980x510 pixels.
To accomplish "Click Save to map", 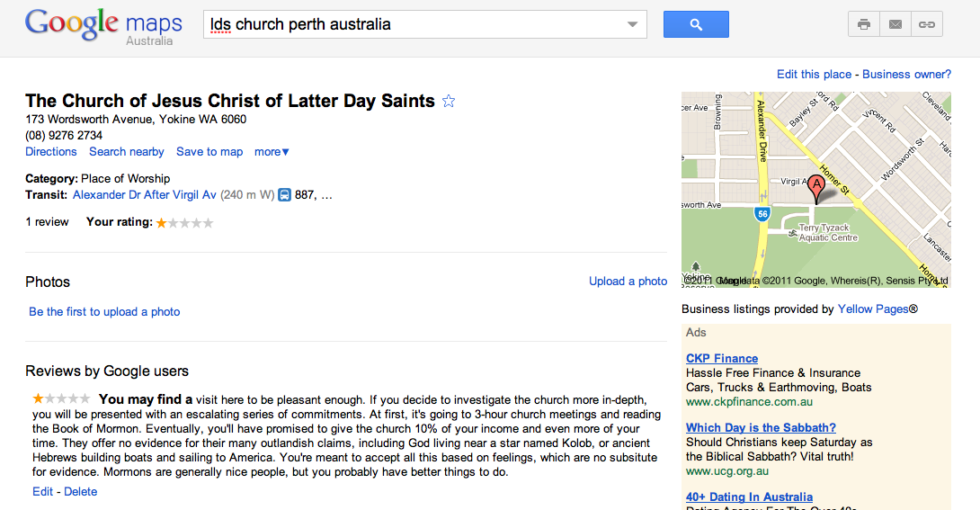I will tap(209, 152).
